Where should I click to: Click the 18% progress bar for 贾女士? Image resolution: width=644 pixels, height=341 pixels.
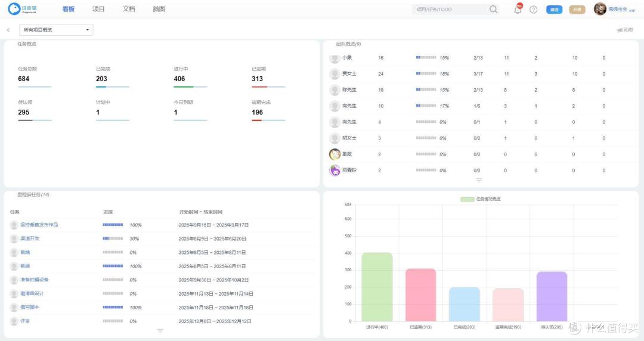coord(426,74)
